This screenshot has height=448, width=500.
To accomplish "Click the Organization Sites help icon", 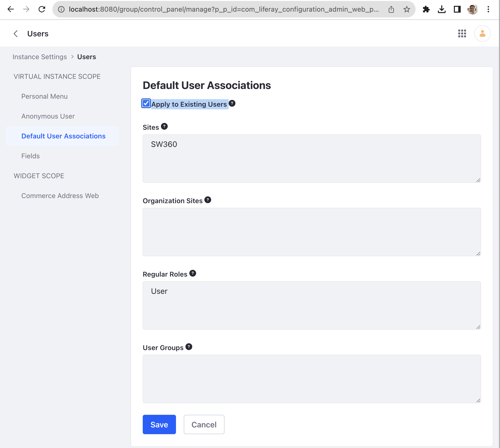I will tap(208, 200).
